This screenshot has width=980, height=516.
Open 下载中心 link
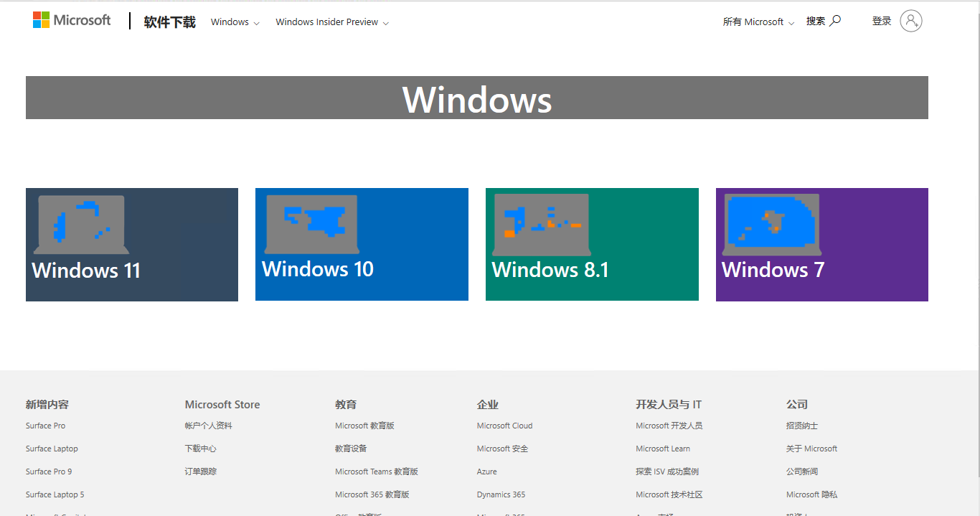200,449
